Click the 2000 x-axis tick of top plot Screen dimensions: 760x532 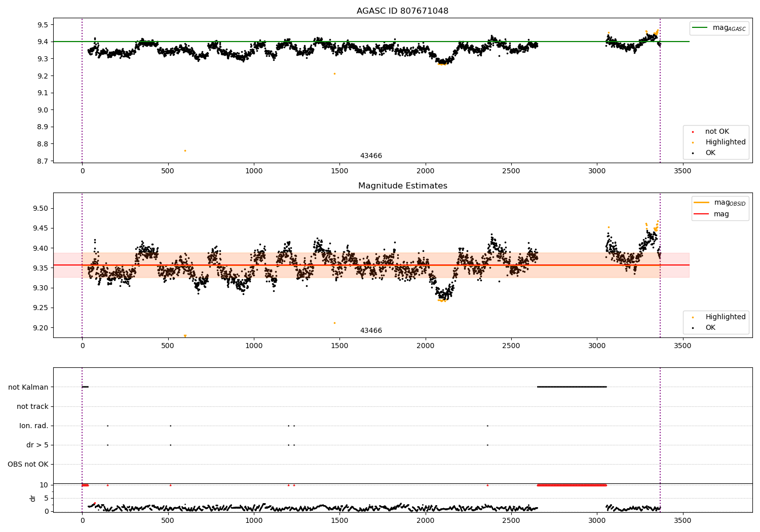pyautogui.click(x=425, y=171)
